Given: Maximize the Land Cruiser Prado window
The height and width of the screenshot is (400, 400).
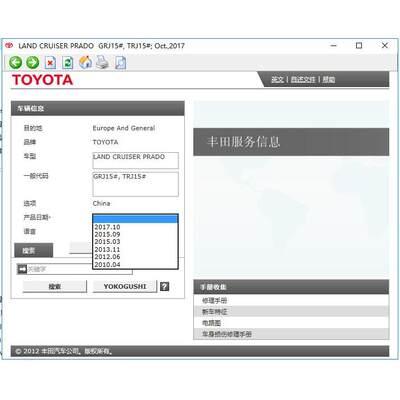Looking at the screenshot, I should tap(359, 45).
